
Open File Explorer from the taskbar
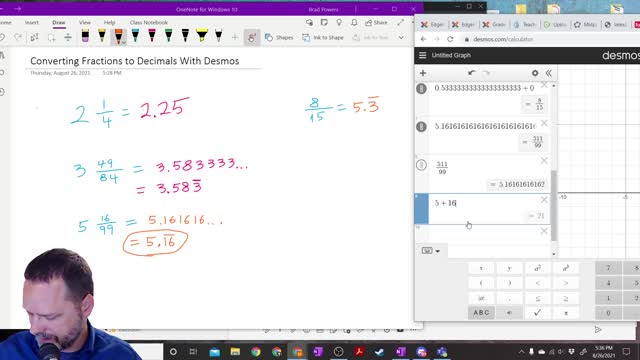point(235,351)
